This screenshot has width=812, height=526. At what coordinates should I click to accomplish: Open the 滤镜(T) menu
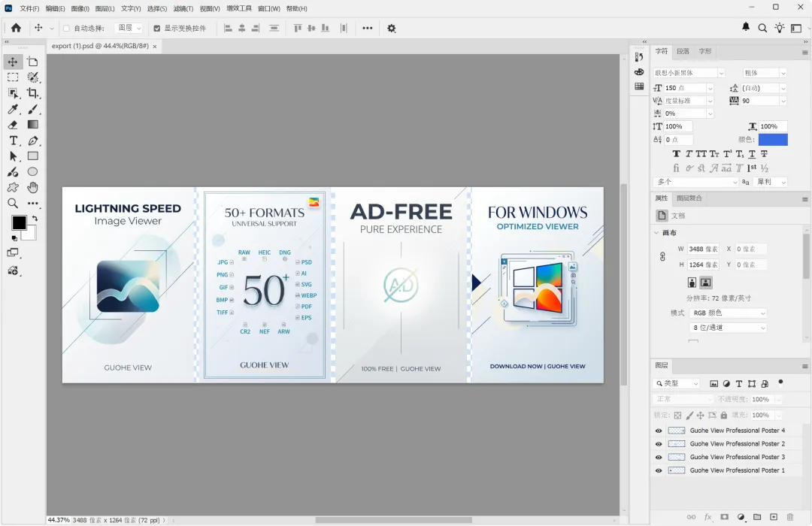point(183,9)
